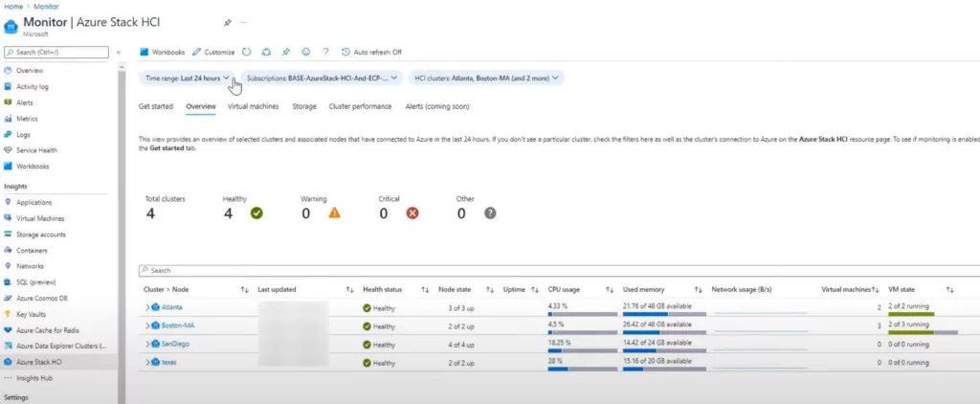Expand the SanDiego cluster row
The height and width of the screenshot is (404, 980).
point(147,344)
